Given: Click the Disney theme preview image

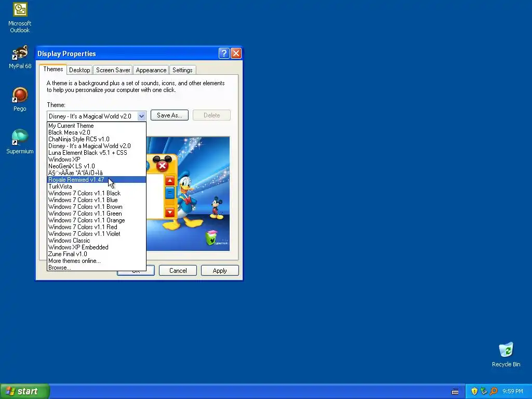Looking at the screenshot, I should point(188,194).
